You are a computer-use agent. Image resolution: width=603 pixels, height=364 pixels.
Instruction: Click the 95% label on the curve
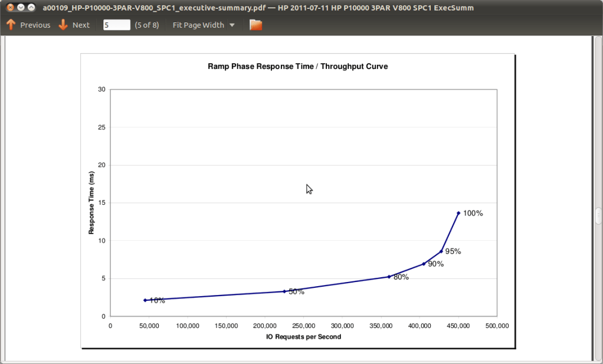tap(453, 251)
